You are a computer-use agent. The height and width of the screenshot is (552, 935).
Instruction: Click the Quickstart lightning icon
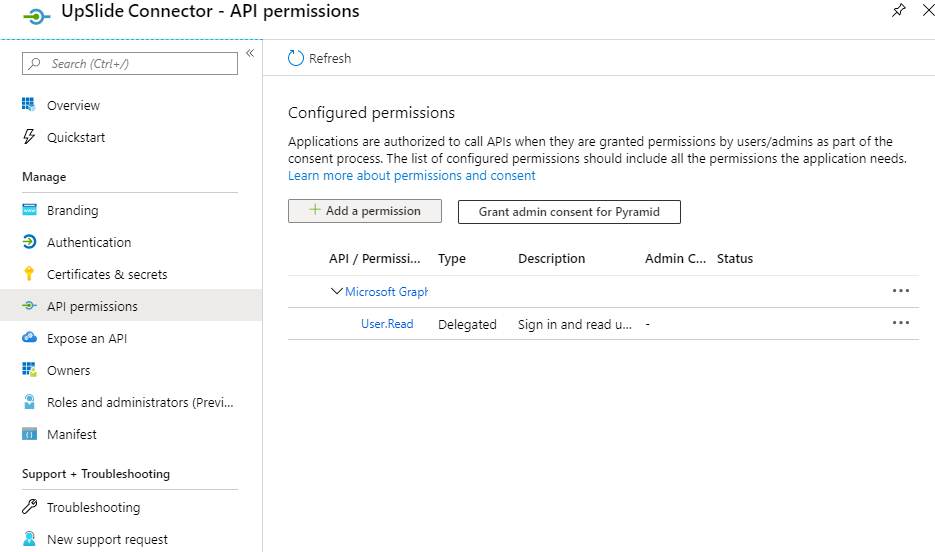tap(29, 137)
